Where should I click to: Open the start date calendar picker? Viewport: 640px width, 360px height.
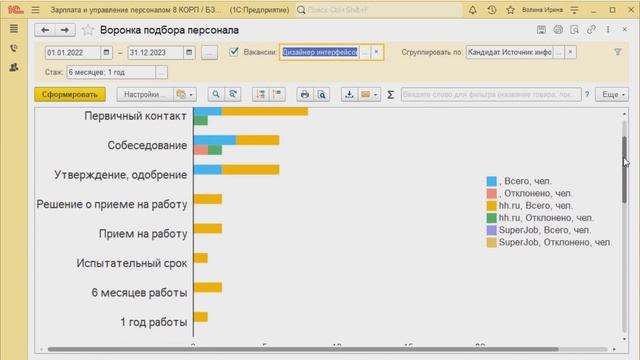tap(106, 52)
